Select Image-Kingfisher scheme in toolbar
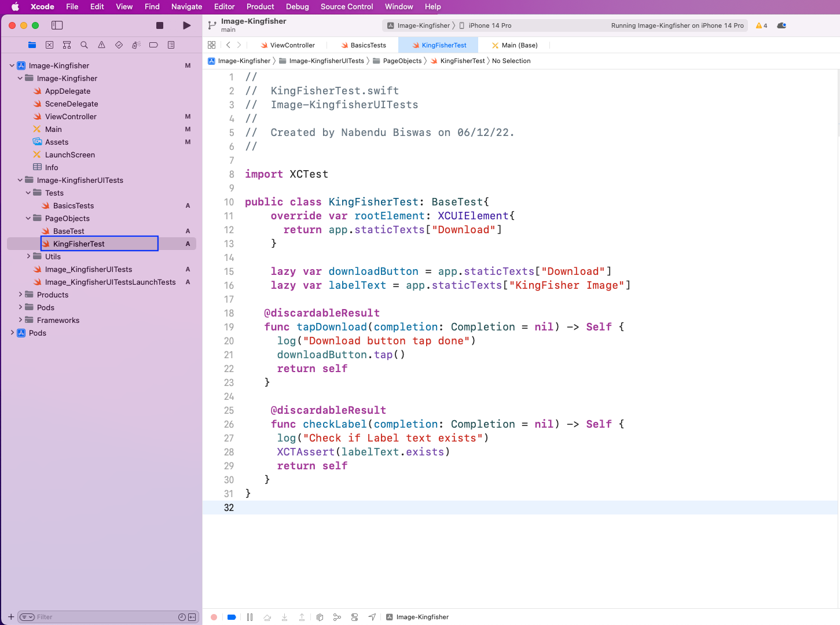Viewport: 840px width, 625px height. coord(419,25)
